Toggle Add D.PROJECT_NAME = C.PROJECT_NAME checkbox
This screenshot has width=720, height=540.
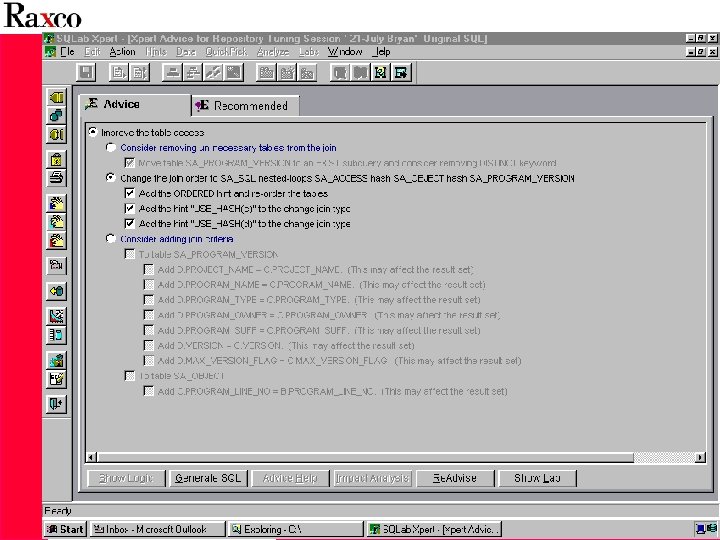pos(149,269)
